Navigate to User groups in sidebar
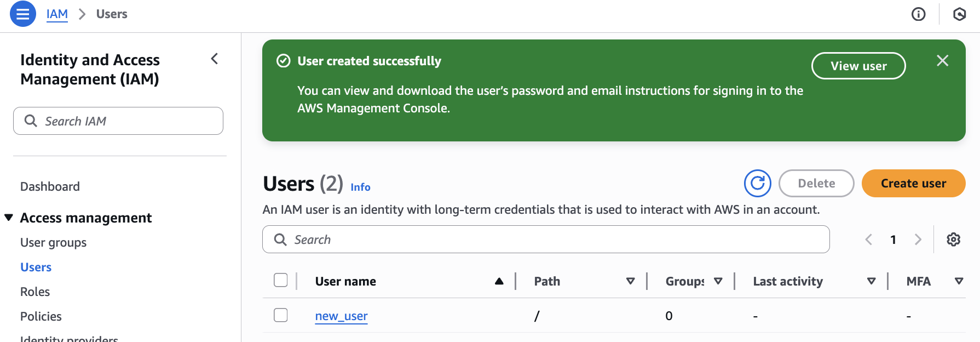980x342 pixels. coord(53,242)
